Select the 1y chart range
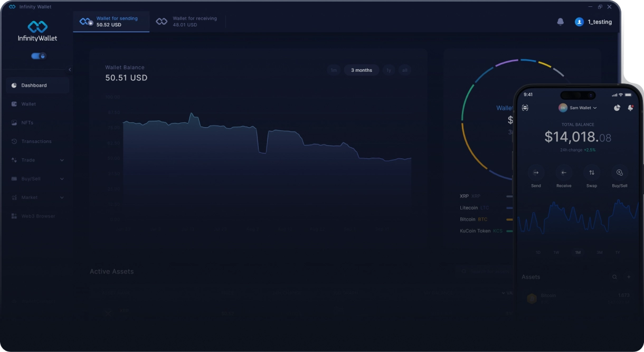Screen dimensions: 644x352 click(x=389, y=70)
